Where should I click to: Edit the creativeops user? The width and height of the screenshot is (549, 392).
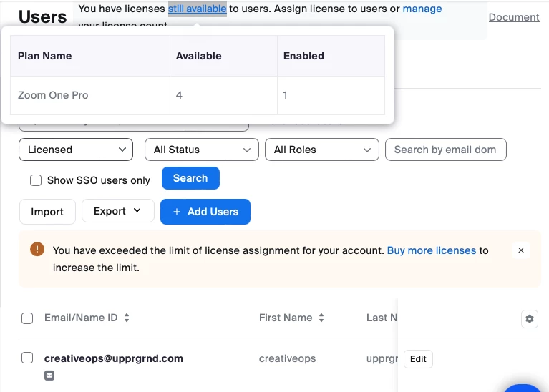click(418, 359)
